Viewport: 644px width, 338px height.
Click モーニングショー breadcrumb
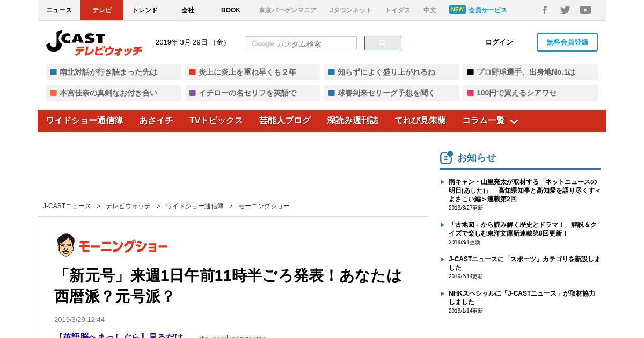click(264, 206)
